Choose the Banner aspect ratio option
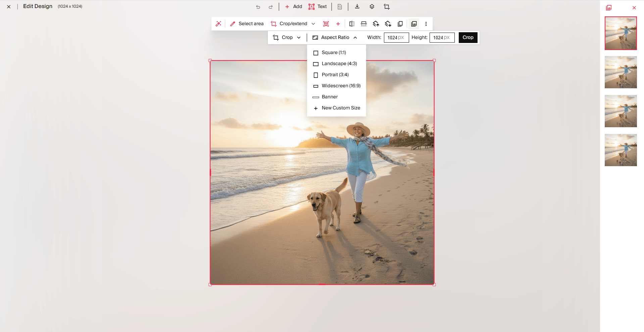The width and height of the screenshot is (644, 332). 330,97
